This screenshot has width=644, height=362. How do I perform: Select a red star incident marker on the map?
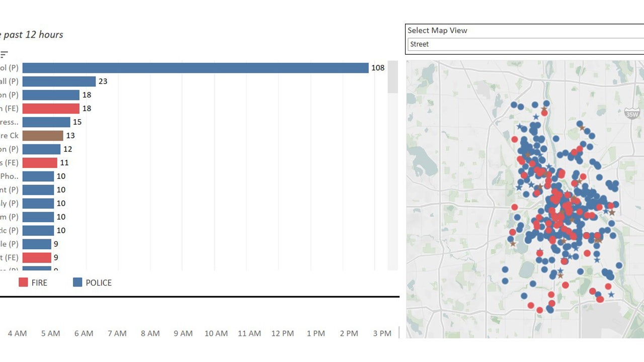(x=540, y=249)
